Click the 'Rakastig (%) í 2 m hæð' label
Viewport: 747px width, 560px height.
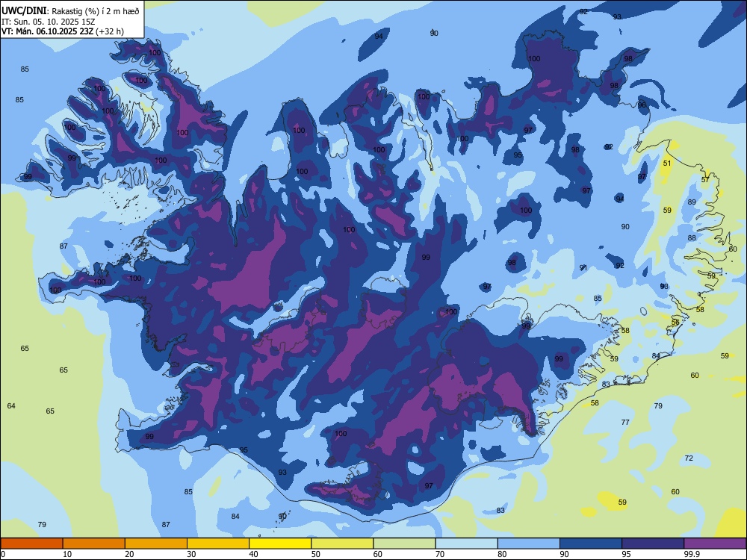pos(96,11)
